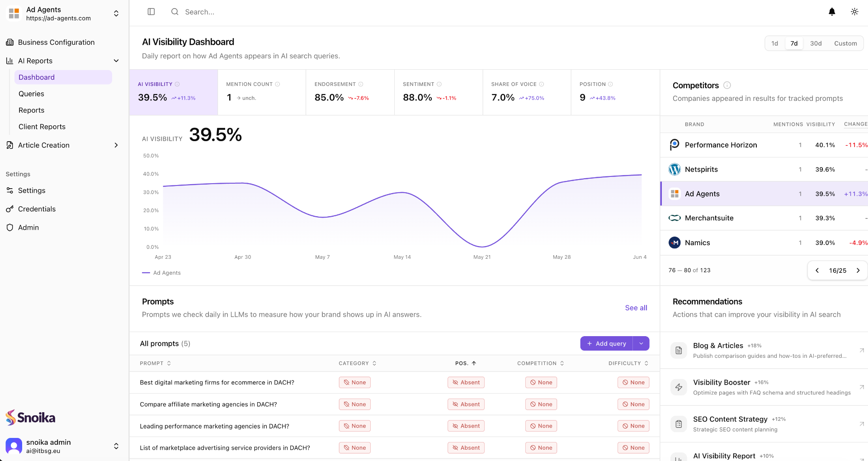The width and height of the screenshot is (868, 461).
Task: Click the Mention Count info icon
Action: pos(278,84)
